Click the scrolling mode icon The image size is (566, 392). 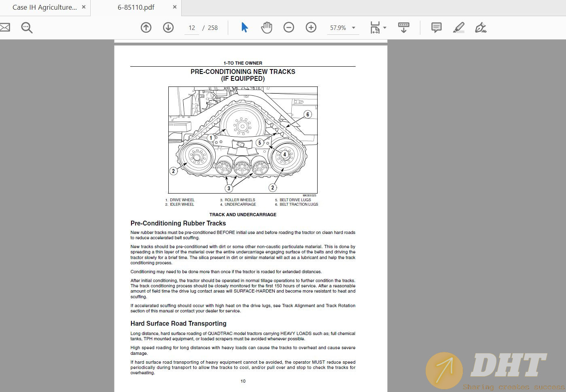tap(404, 27)
